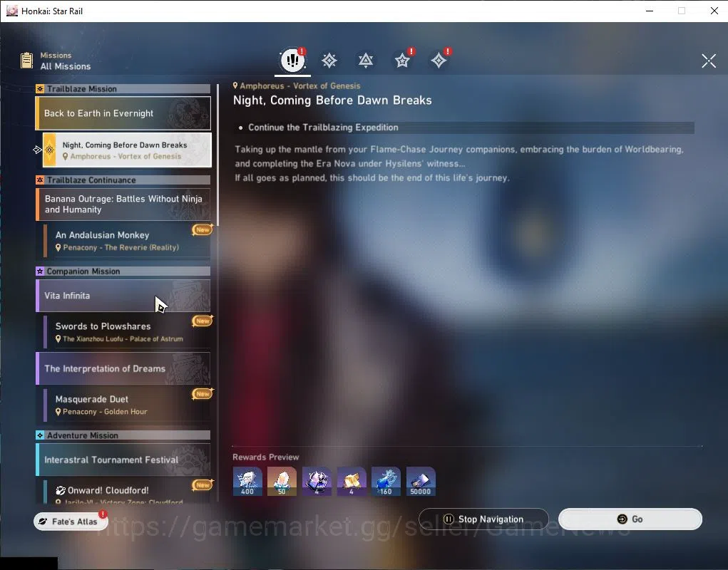Click the reward icon labeled 50
Viewport: 728px width, 570px height.
(x=282, y=482)
